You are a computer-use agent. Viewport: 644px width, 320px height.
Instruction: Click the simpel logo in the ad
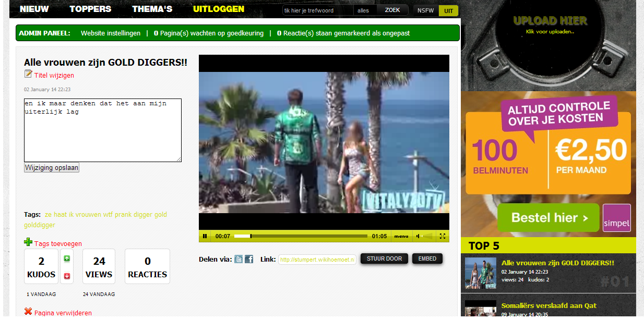click(x=616, y=218)
